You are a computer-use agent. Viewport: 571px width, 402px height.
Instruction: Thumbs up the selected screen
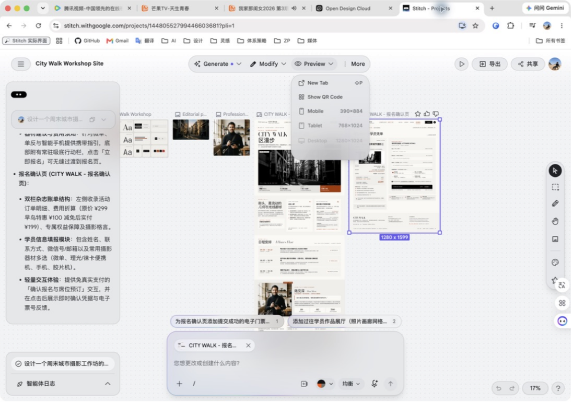pyautogui.click(x=427, y=114)
